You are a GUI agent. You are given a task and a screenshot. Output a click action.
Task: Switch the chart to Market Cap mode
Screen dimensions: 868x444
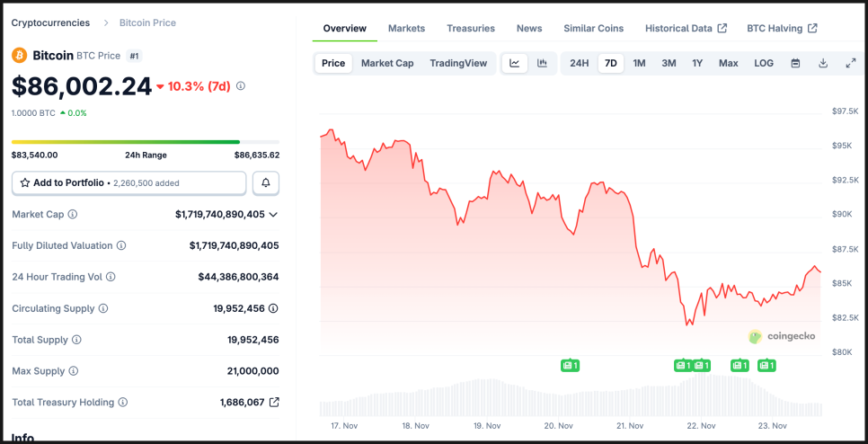[387, 63]
